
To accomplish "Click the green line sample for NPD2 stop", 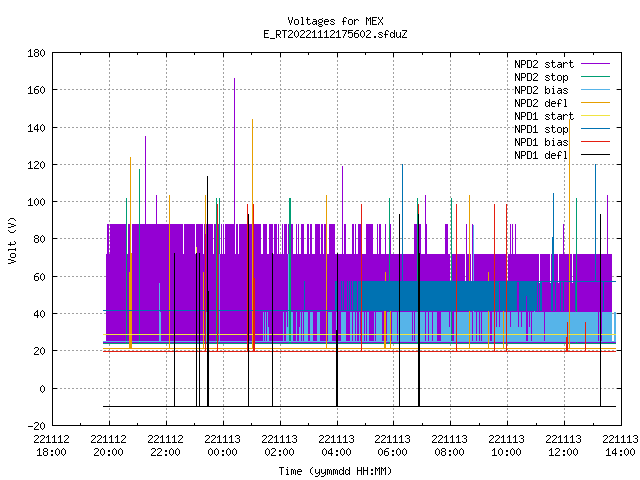I will coord(596,76).
